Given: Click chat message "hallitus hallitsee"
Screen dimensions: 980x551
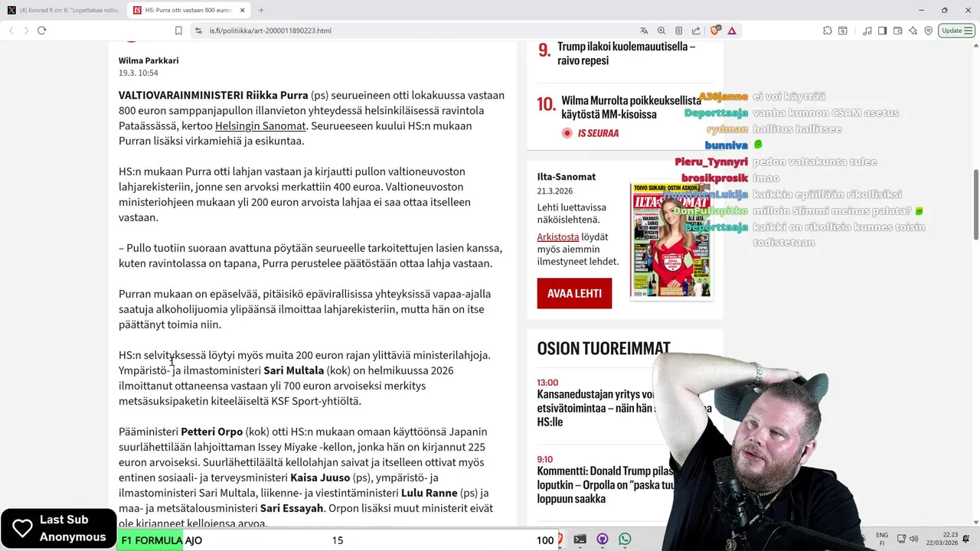Looking at the screenshot, I should tap(797, 129).
